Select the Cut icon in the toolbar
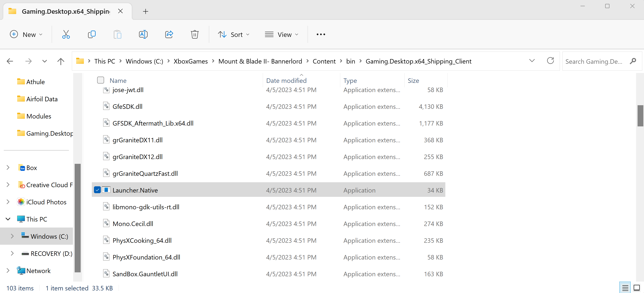The image size is (644, 293). (66, 34)
